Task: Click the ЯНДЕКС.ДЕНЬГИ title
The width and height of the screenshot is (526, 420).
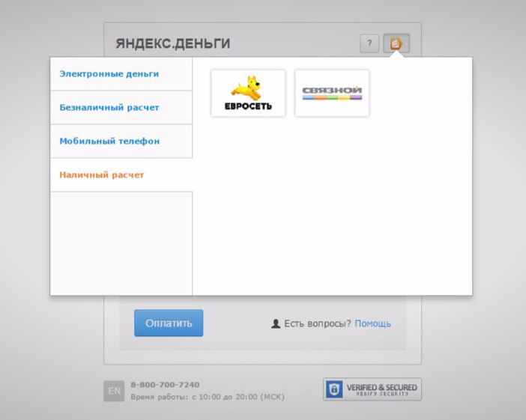Action: point(173,43)
